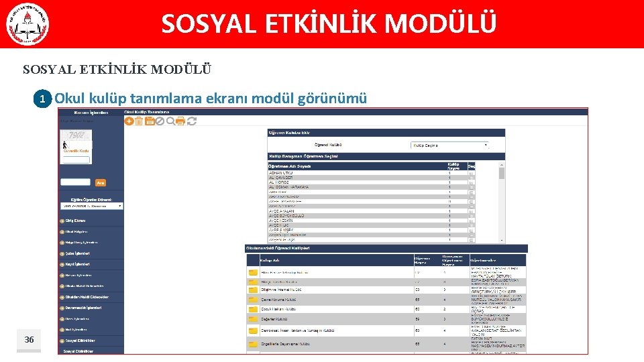
Task: Click the floppy disk save icon
Action: [x=150, y=121]
